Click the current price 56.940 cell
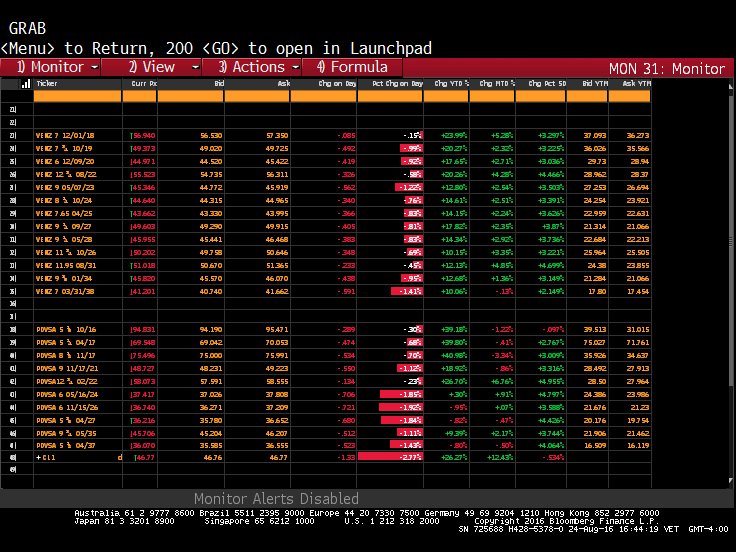The height and width of the screenshot is (552, 736). coord(143,135)
